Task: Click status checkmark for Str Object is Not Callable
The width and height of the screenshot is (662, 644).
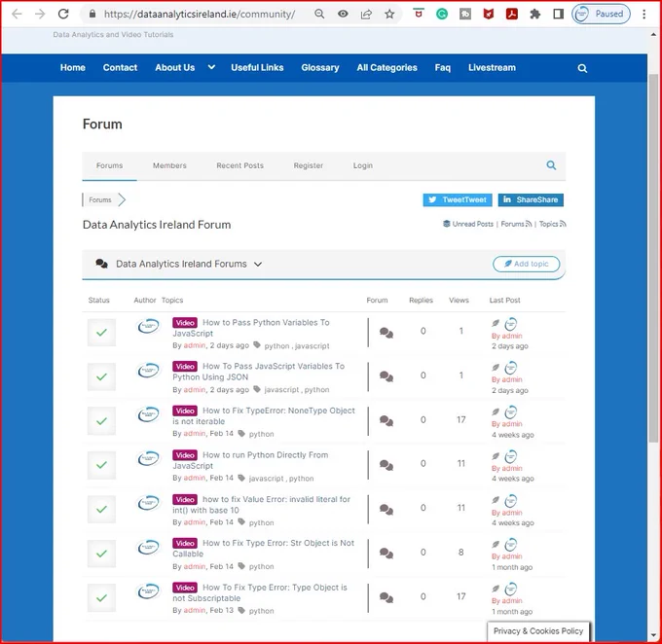Action: pos(101,554)
